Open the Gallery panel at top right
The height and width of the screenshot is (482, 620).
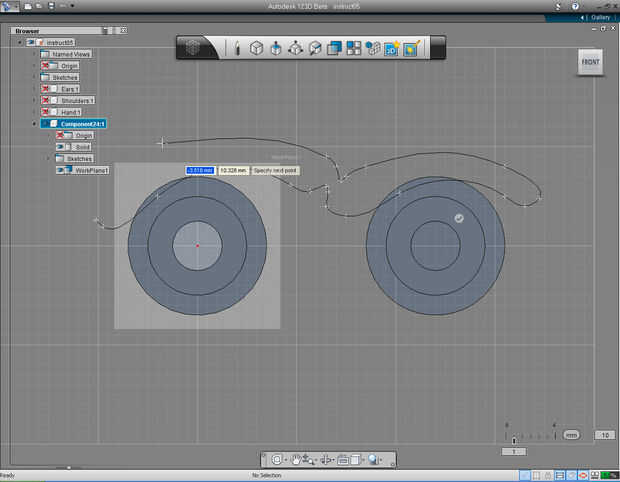(600, 17)
